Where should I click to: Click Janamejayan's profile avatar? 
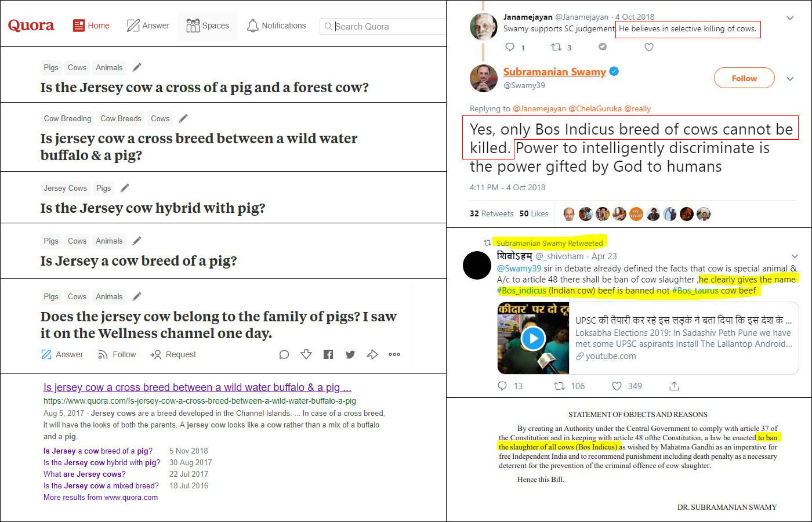(x=483, y=26)
